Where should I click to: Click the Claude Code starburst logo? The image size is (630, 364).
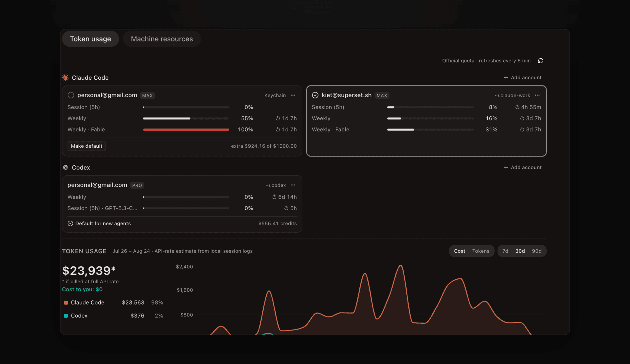[x=66, y=78]
